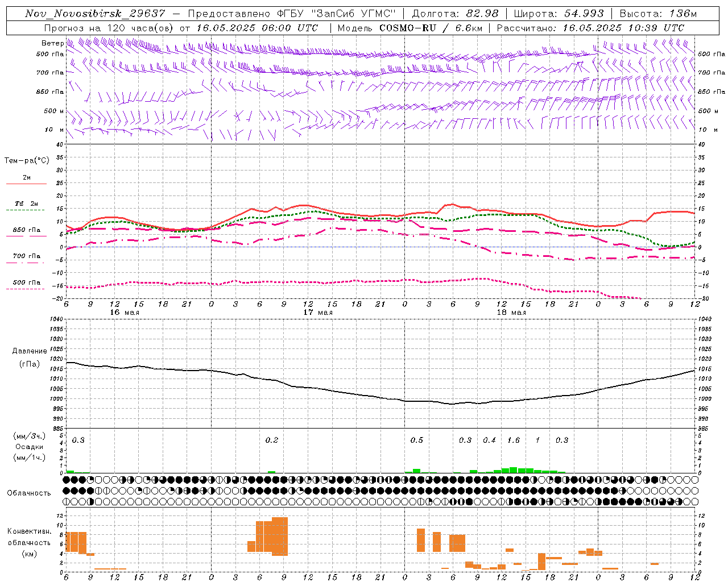Select the Давление pressure panel label

coord(29,351)
